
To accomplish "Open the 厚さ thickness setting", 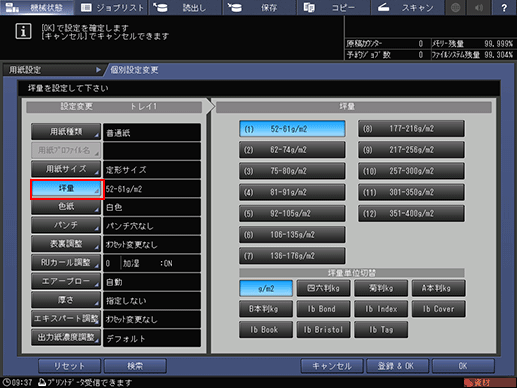I will (66, 300).
